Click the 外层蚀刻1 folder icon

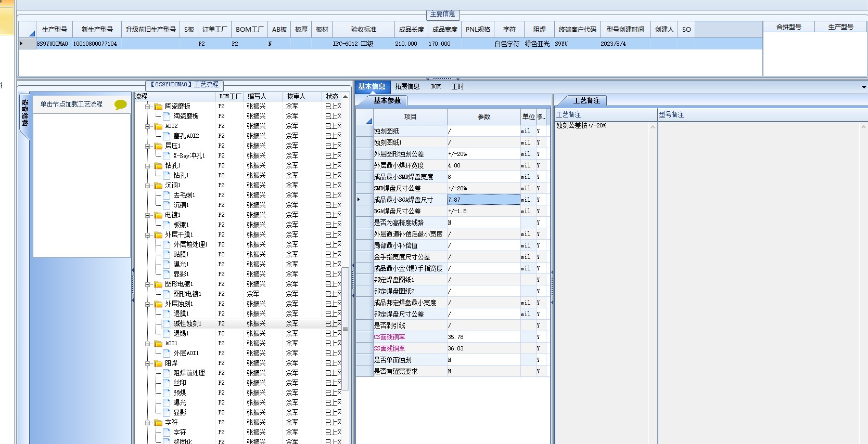159,304
